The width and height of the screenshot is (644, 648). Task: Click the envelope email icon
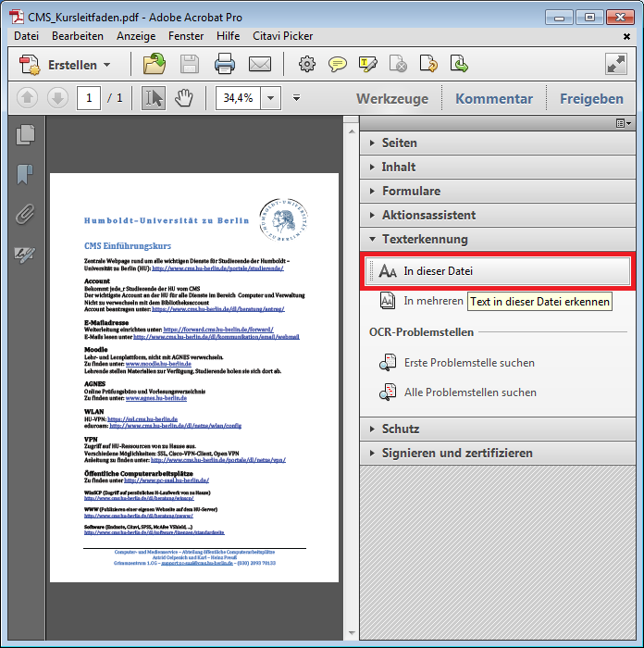point(260,65)
